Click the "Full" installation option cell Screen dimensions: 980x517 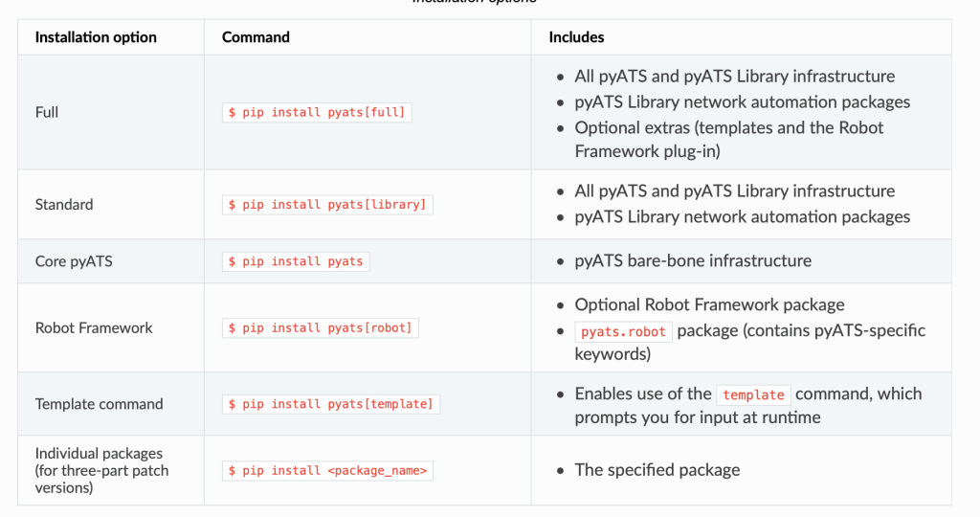click(x=47, y=112)
